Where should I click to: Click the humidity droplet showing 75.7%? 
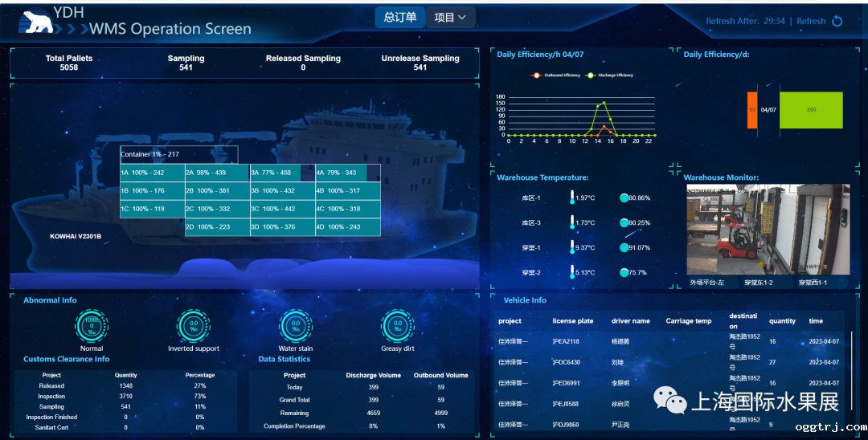click(624, 273)
